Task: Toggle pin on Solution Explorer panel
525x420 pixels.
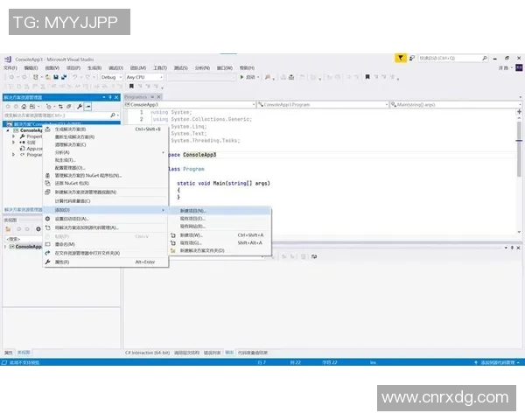Action: click(110, 97)
